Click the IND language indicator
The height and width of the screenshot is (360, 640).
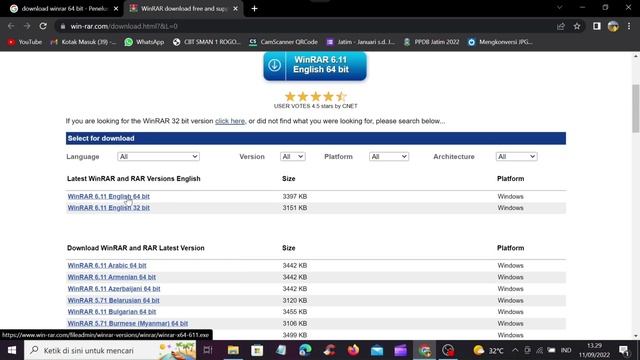coord(566,350)
